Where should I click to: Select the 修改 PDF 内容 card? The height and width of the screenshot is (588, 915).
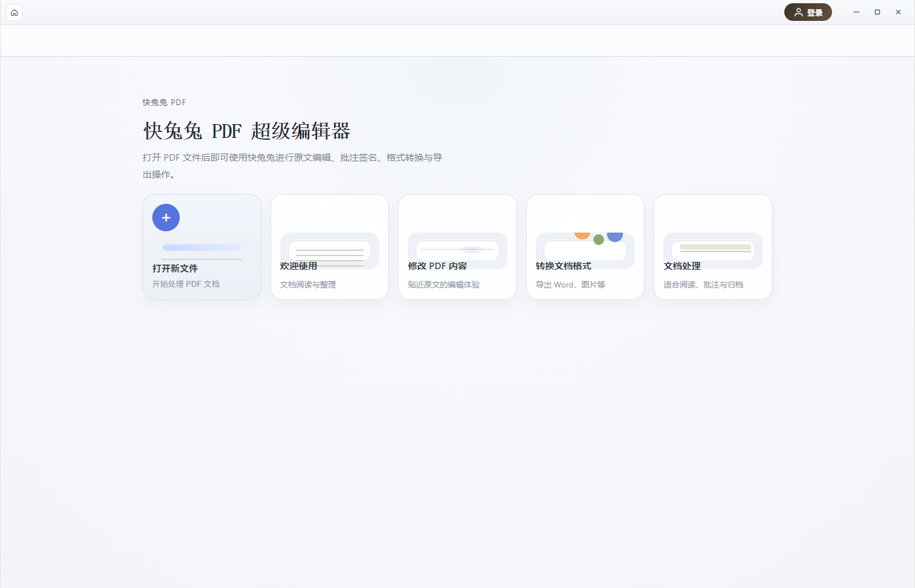tap(457, 247)
